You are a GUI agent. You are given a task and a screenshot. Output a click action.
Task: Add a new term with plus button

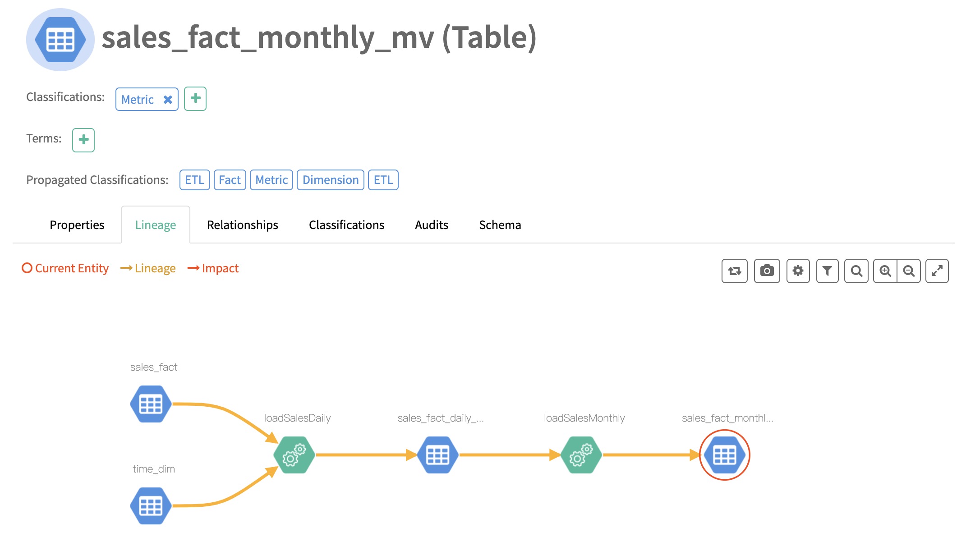click(83, 140)
